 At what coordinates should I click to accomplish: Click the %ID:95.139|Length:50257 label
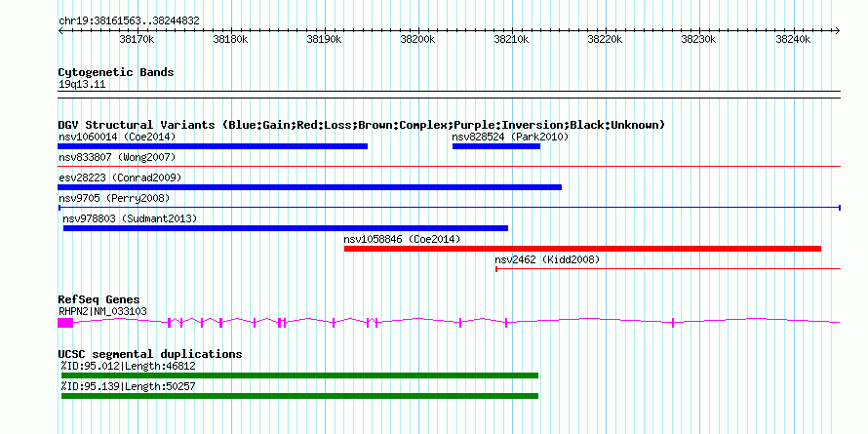(129, 386)
